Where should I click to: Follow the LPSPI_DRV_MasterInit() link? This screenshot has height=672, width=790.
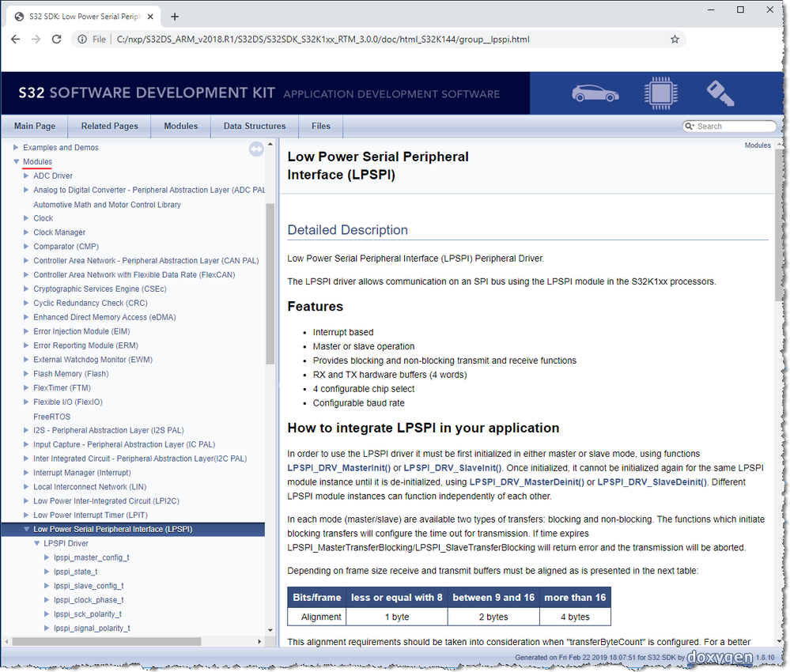[x=338, y=468]
